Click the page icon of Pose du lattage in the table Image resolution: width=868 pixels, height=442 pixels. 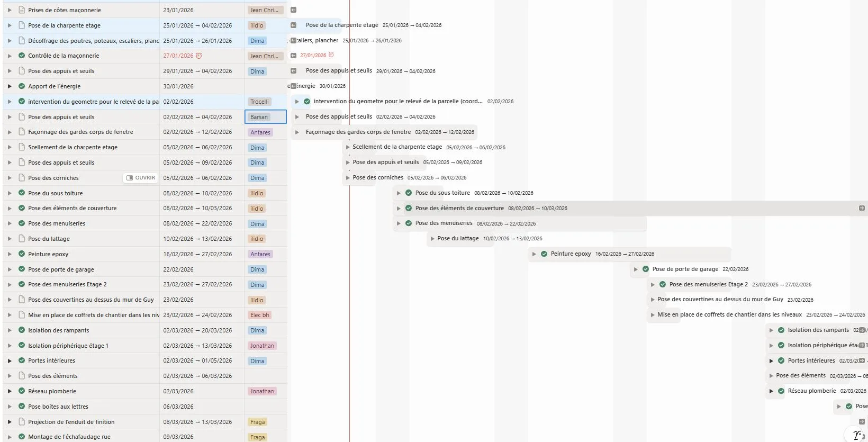[x=22, y=239]
